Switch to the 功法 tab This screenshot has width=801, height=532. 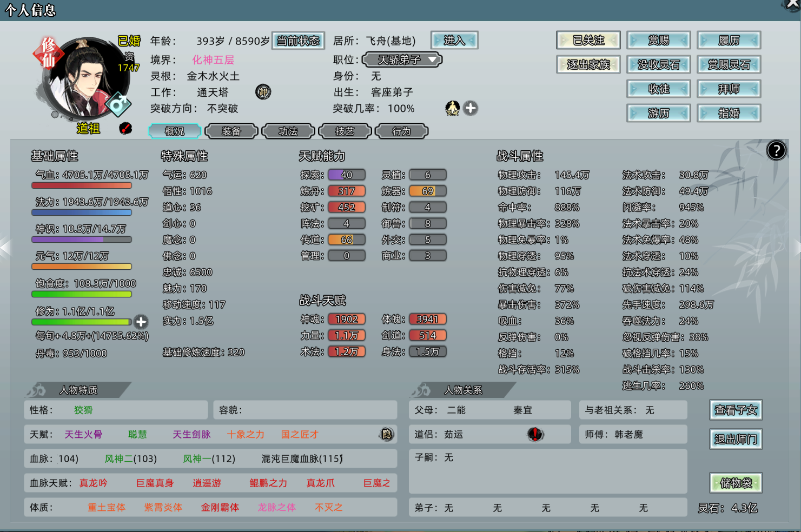(288, 131)
